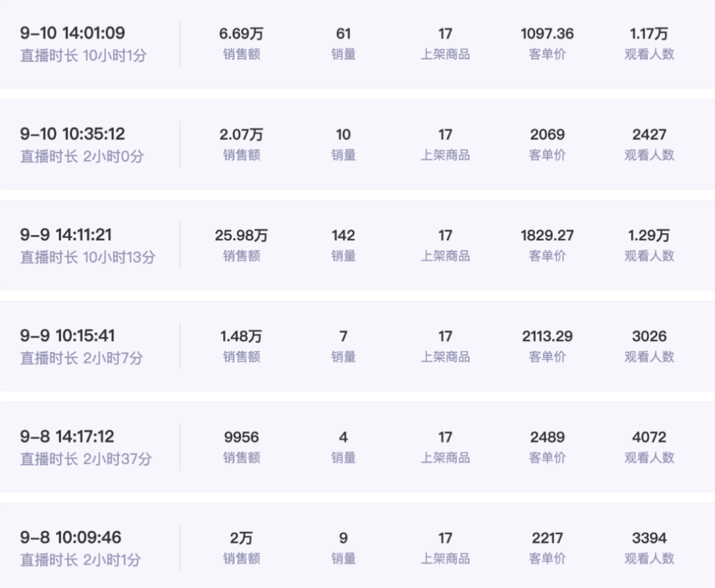715x588 pixels.
Task: Click the 1097.36 average order value
Action: coord(547,34)
